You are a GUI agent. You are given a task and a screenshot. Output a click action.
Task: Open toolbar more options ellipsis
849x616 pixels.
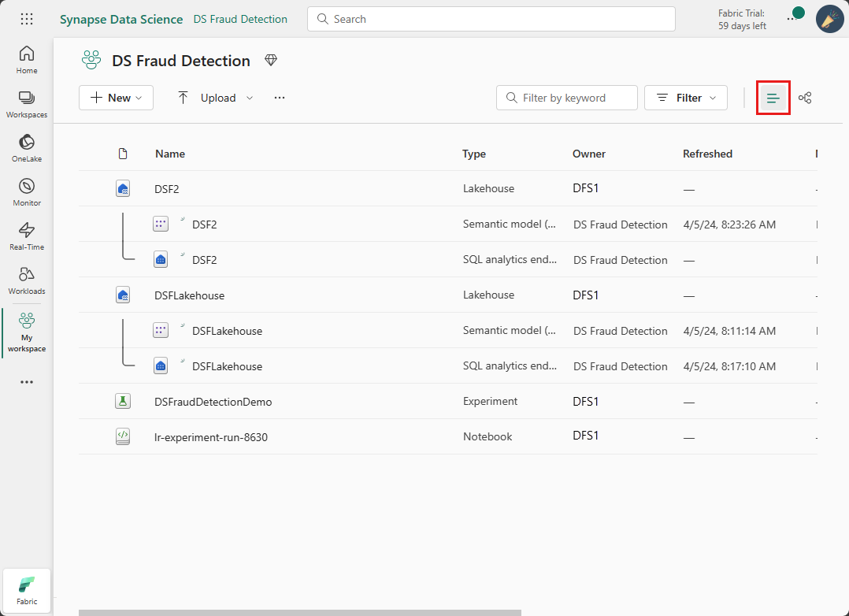coord(280,98)
